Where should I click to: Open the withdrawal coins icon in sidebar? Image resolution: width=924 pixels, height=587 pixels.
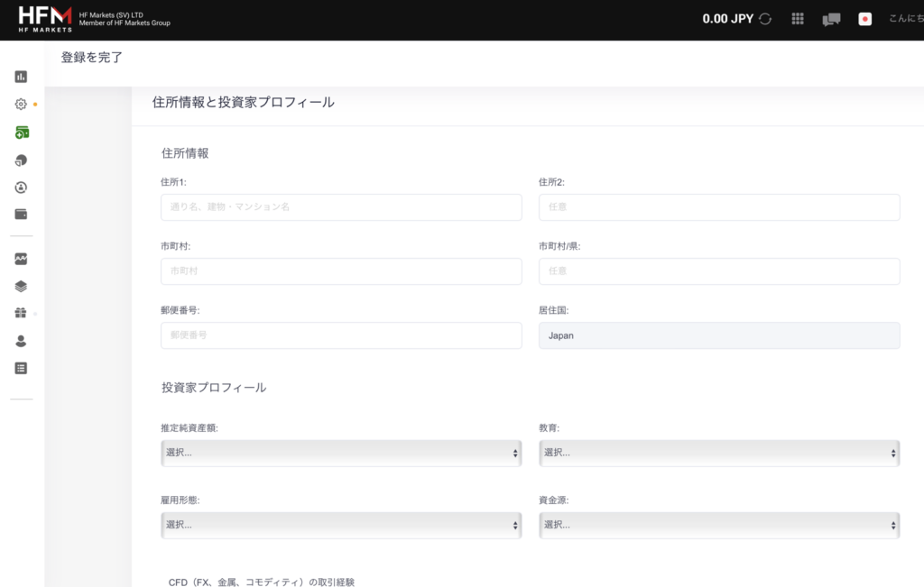tap(21, 161)
